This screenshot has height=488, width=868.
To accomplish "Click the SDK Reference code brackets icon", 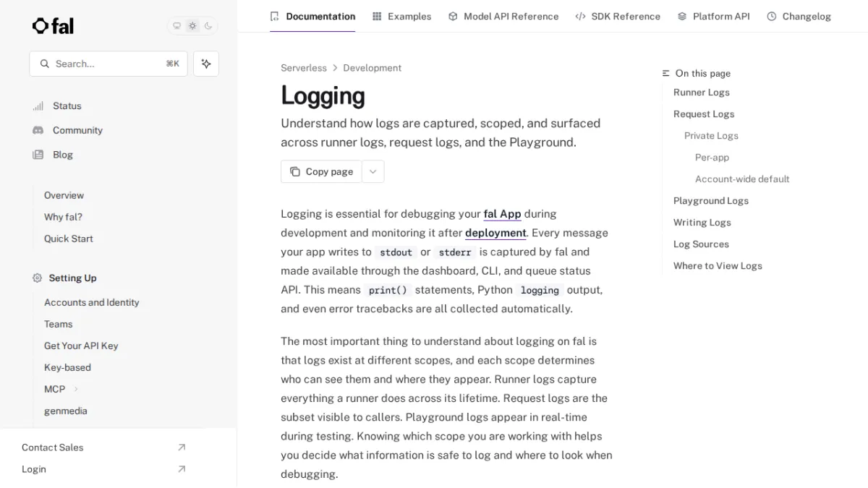I will (580, 16).
